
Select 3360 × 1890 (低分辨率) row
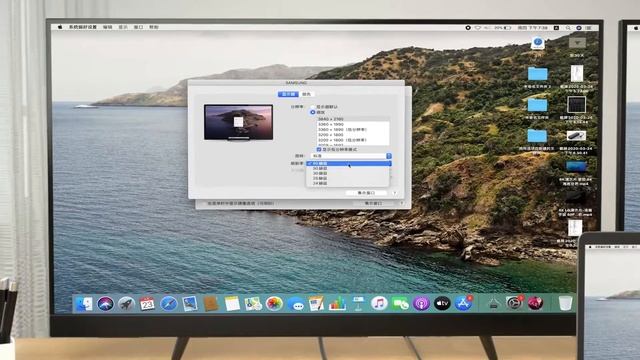[353, 130]
